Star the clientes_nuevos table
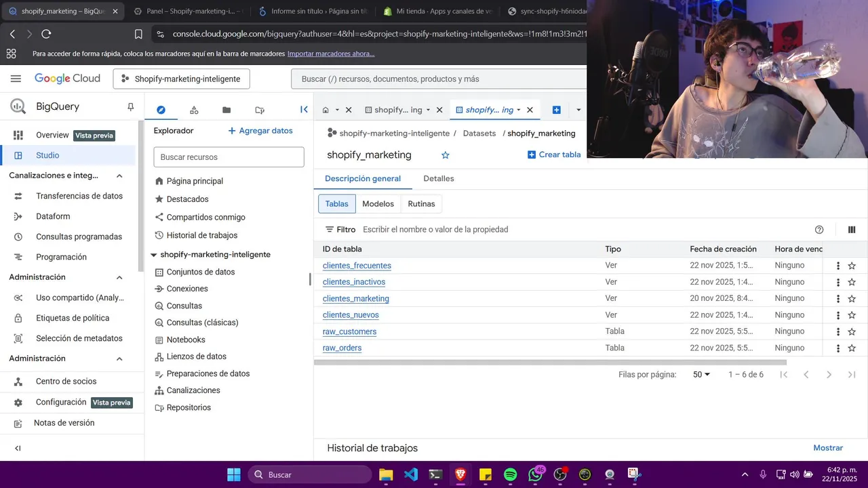The width and height of the screenshot is (868, 488). (x=852, y=315)
